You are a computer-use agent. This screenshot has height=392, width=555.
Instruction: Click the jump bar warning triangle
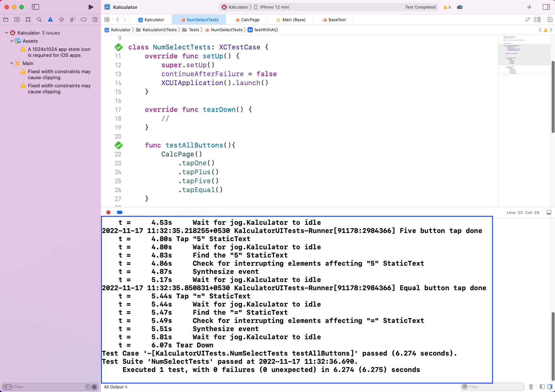coord(546,30)
